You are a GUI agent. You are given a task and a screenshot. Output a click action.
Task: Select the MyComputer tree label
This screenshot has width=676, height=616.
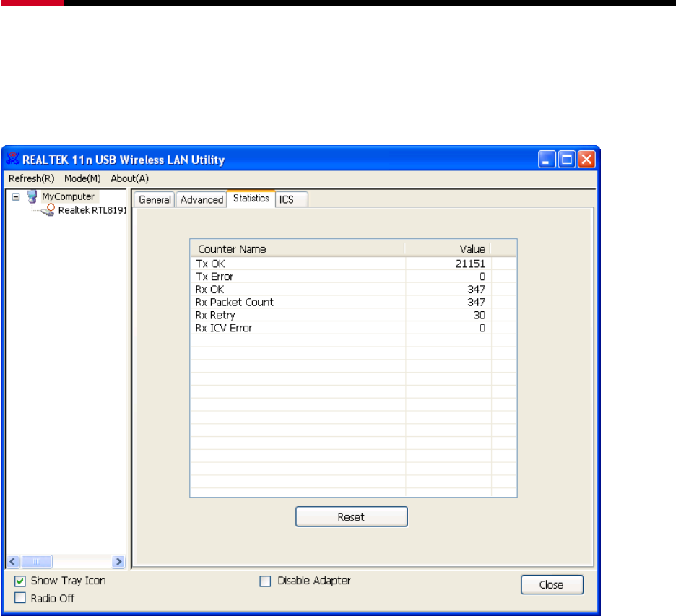68,196
